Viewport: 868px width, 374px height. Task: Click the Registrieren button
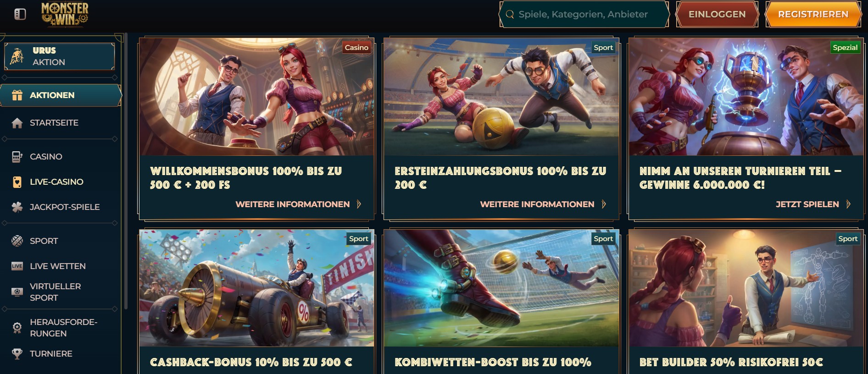(813, 14)
